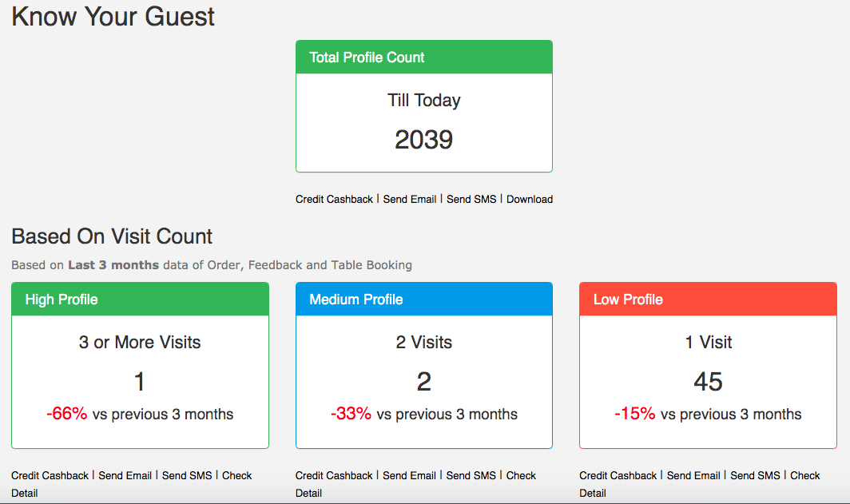Click Send Email under Total Profile Count

point(410,199)
